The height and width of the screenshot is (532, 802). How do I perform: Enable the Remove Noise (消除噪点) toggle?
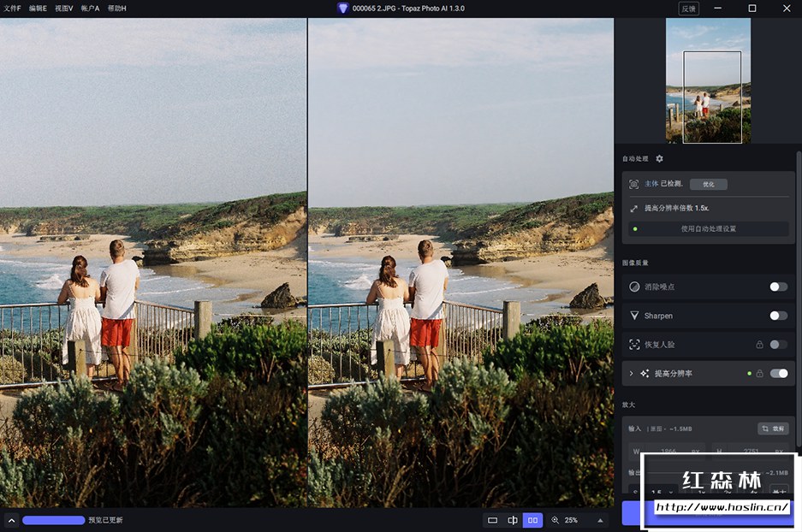pos(777,287)
